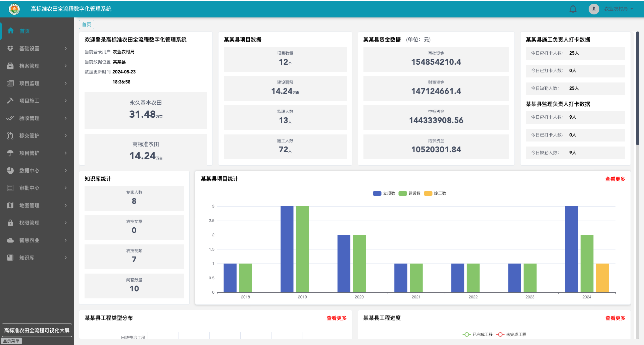
Task: Expand the 基础设置 menu chevron
Action: 66,48
